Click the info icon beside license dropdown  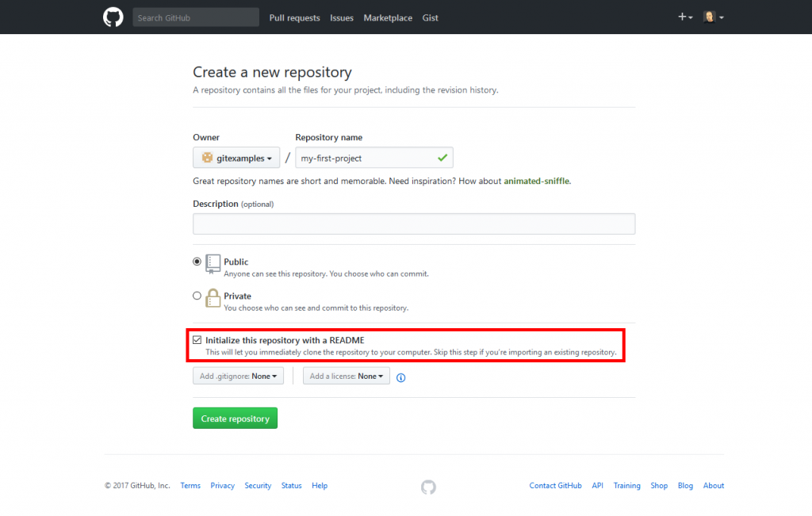point(400,377)
